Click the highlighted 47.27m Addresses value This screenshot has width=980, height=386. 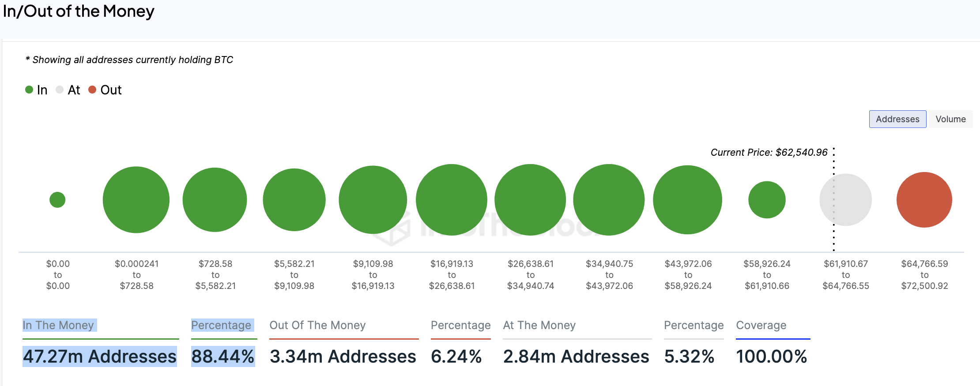coord(100,356)
